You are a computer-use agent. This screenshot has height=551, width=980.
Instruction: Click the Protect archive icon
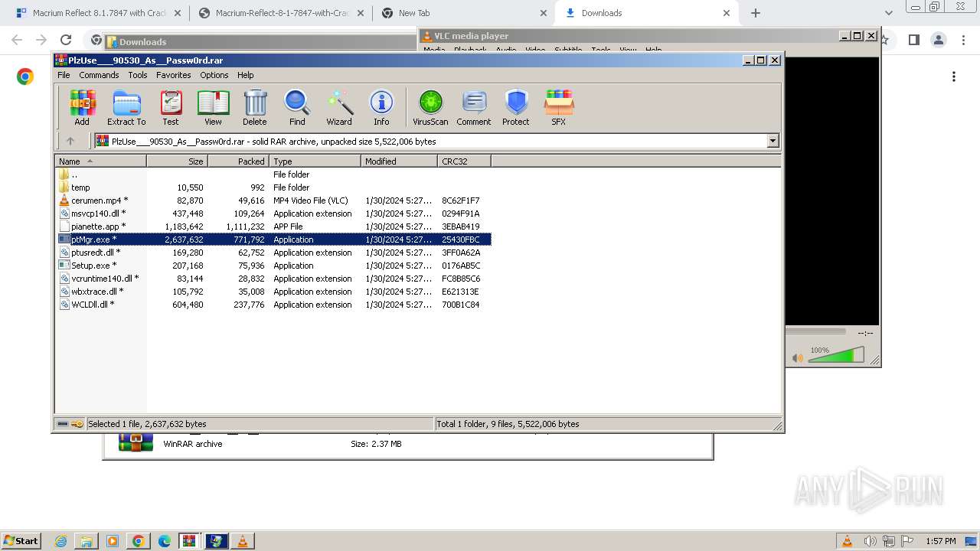[x=516, y=107]
